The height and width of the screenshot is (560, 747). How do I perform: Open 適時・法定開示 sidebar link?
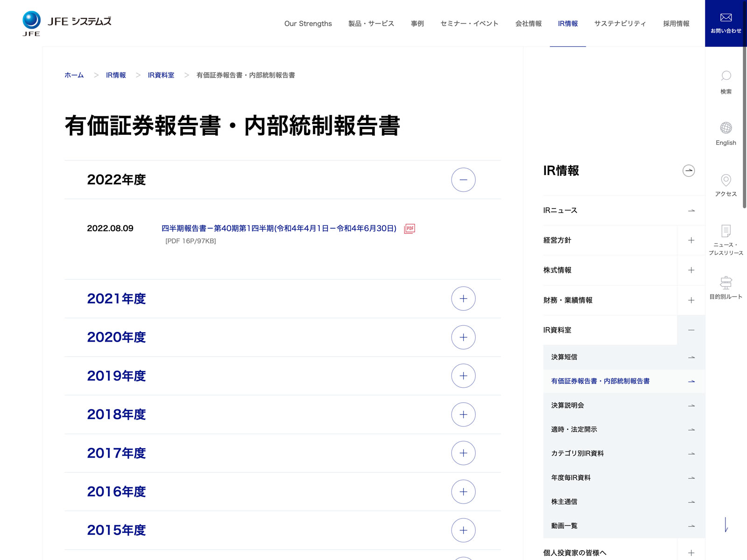574,429
